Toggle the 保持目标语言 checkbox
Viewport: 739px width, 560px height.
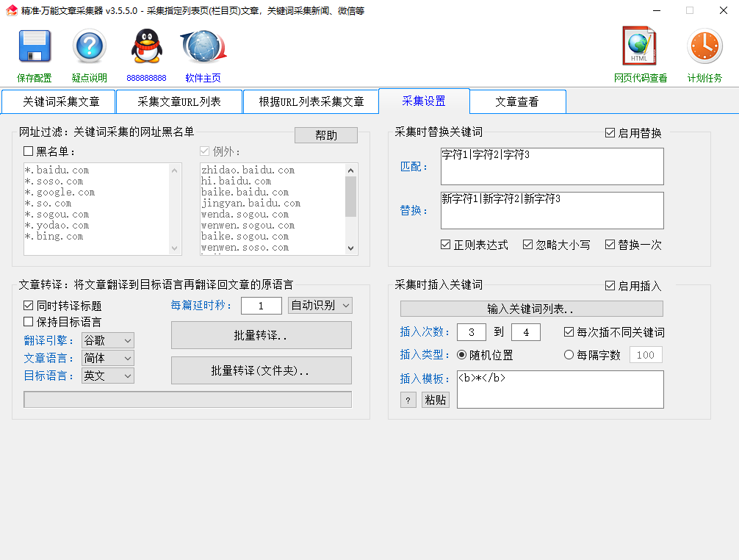point(29,322)
